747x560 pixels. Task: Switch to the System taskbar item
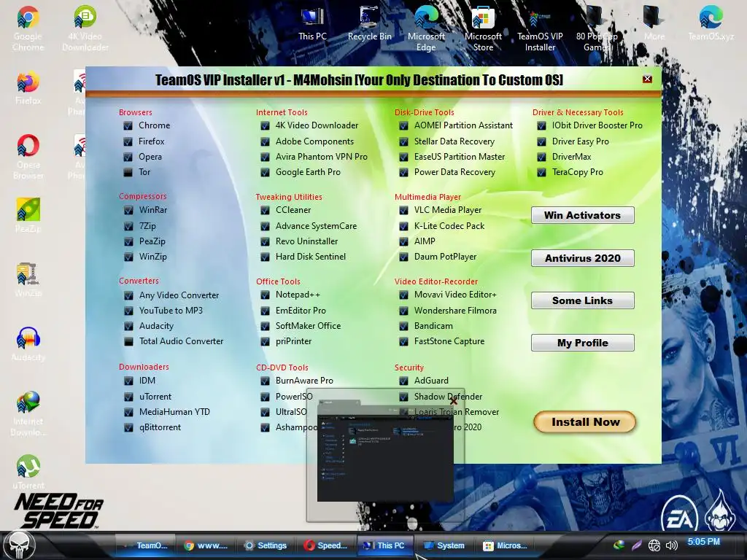[x=444, y=545]
